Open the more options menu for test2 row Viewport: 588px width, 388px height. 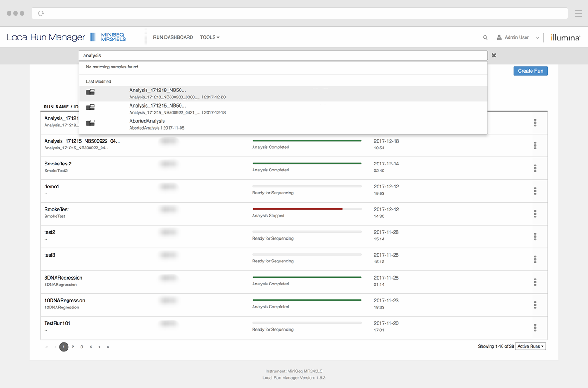(x=535, y=236)
